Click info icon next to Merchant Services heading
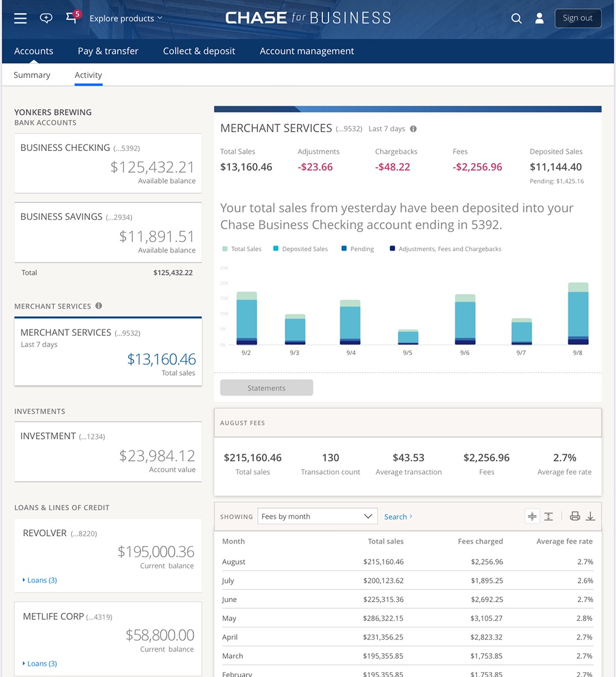Screen dimensions: 616x677 [99, 306]
